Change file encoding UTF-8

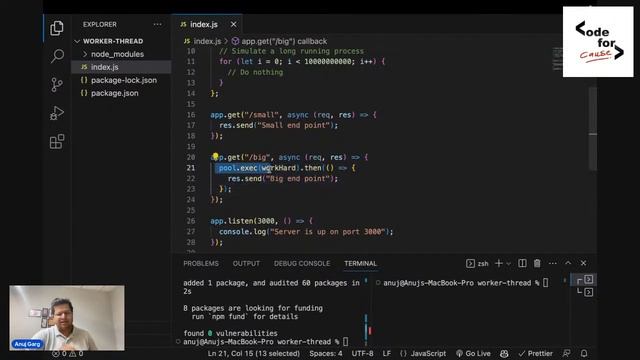click(x=362, y=353)
